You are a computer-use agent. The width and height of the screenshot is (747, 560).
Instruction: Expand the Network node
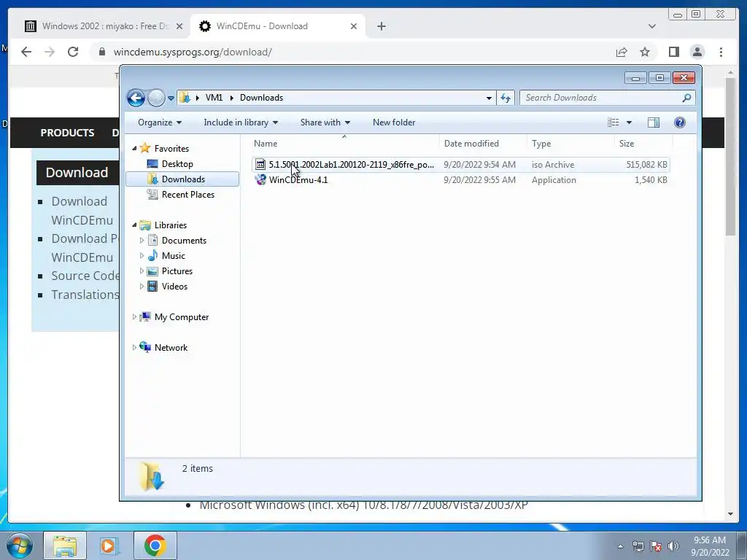[x=134, y=348]
